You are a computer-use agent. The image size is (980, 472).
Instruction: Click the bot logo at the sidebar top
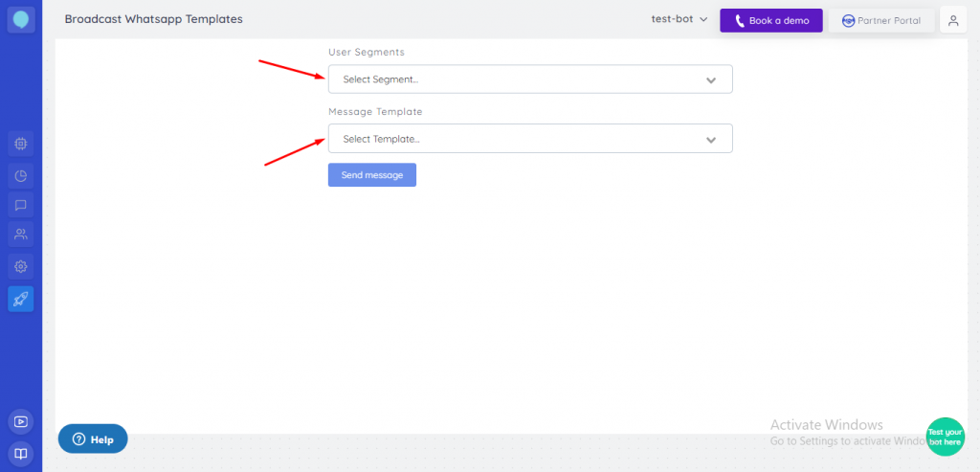(21, 19)
